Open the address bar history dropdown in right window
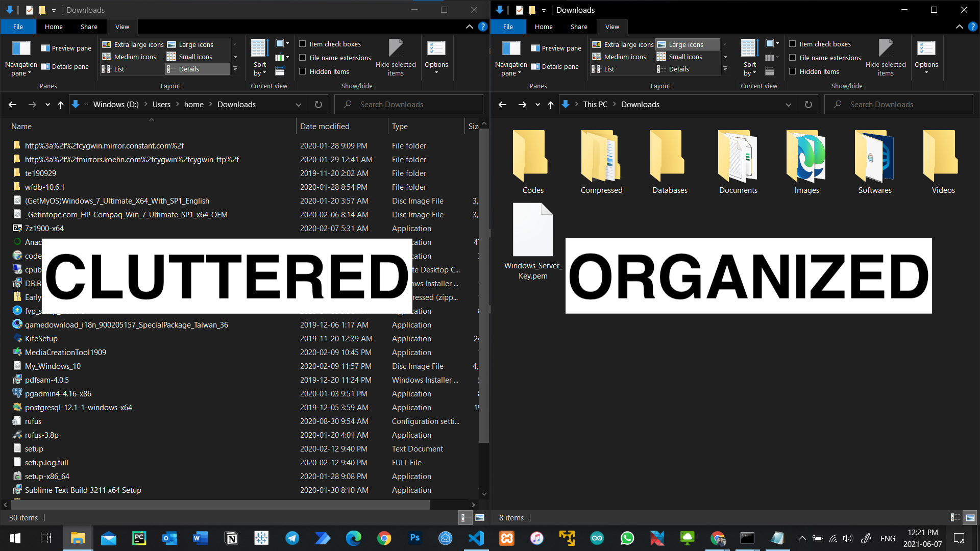This screenshot has height=551, width=980. pos(789,105)
